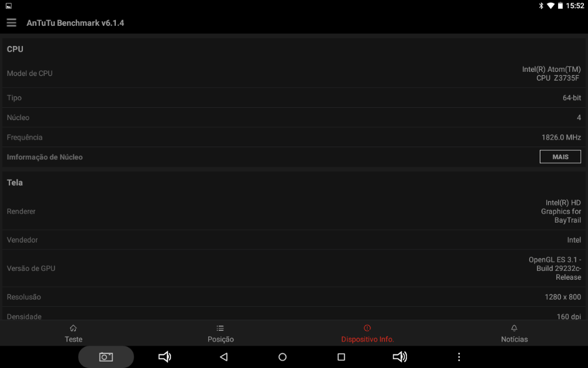
Task: Take a screenshot with camera button
Action: pos(106,357)
